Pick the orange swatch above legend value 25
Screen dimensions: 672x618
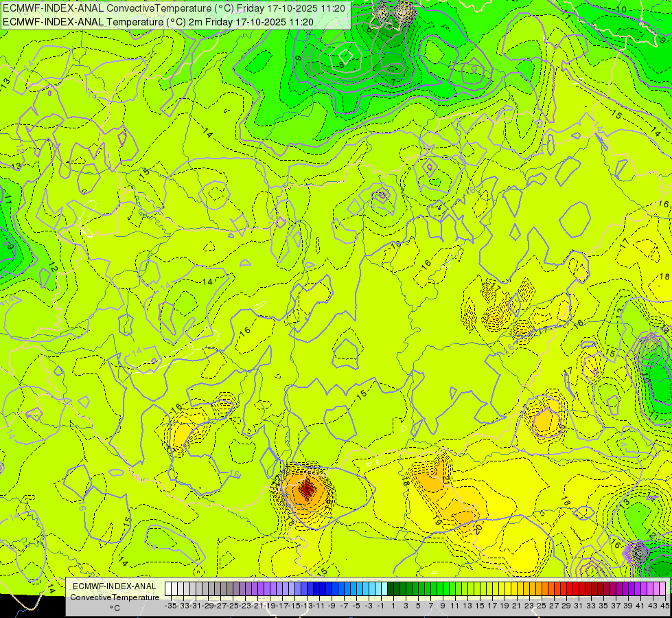pyautogui.click(x=539, y=589)
